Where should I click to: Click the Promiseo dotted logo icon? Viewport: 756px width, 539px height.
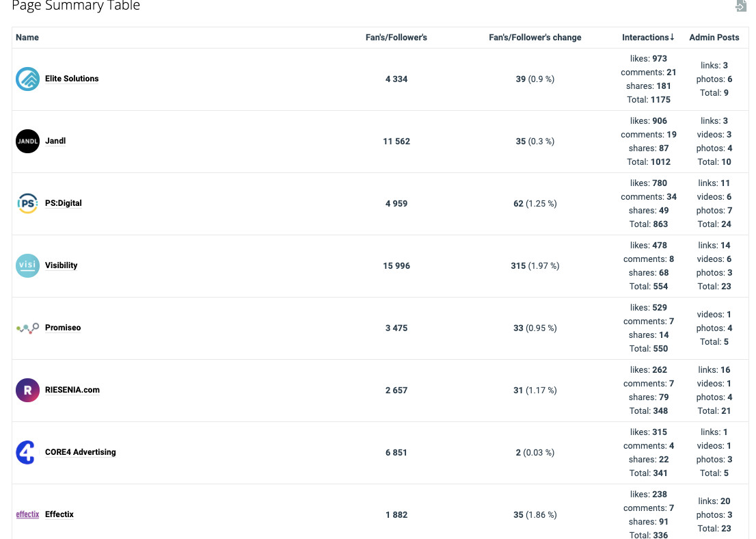27,328
